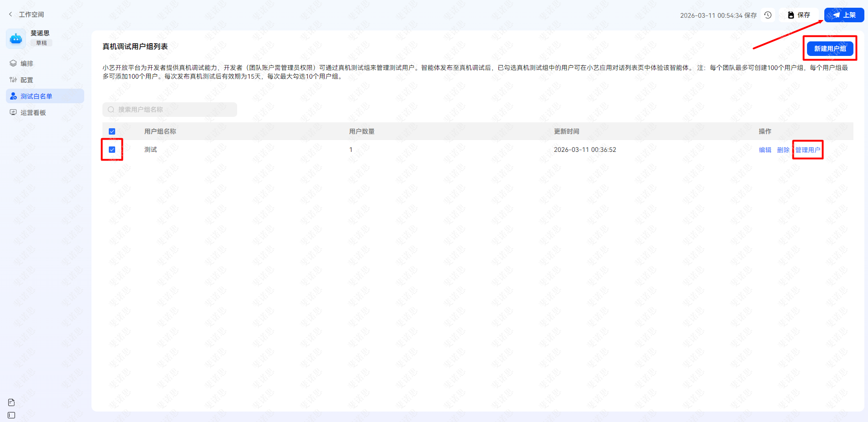Screen dimensions: 868x422
Task: Click 管理用户 for the 测试 group
Action: (x=808, y=150)
